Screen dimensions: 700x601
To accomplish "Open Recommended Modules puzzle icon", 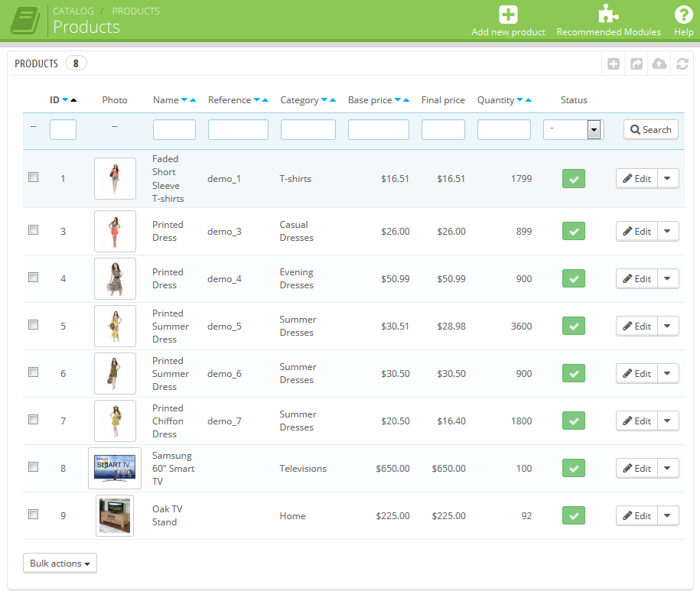I will tap(608, 15).
